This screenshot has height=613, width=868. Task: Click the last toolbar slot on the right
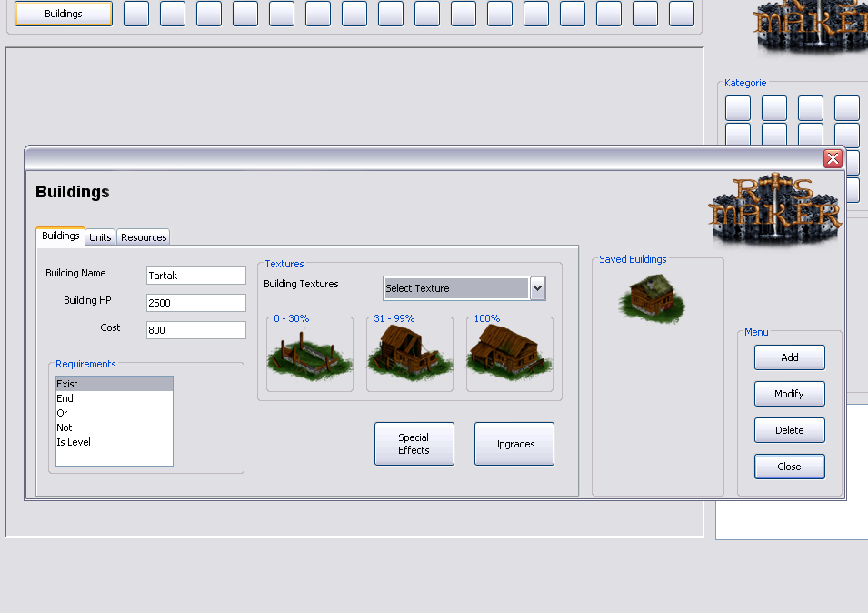tap(681, 14)
